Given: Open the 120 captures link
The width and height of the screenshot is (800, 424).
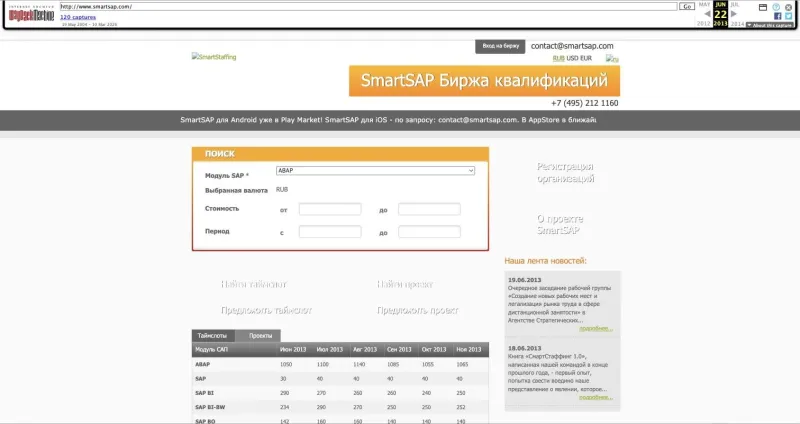Looking at the screenshot, I should click(x=78, y=17).
